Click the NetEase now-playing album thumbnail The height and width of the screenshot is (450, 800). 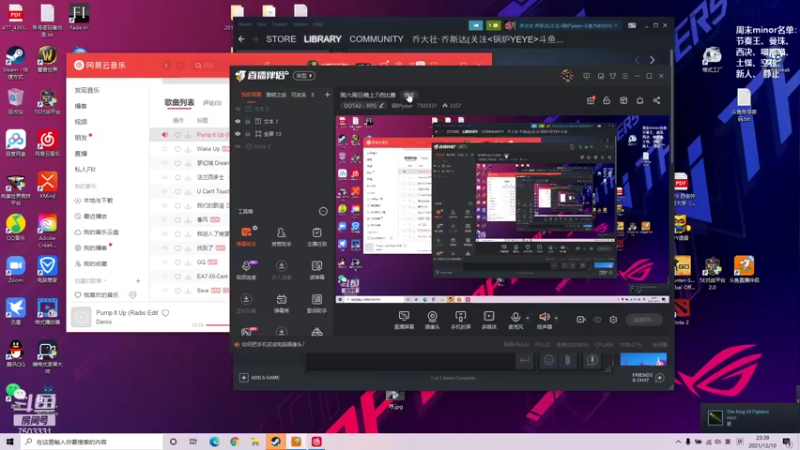point(81,317)
